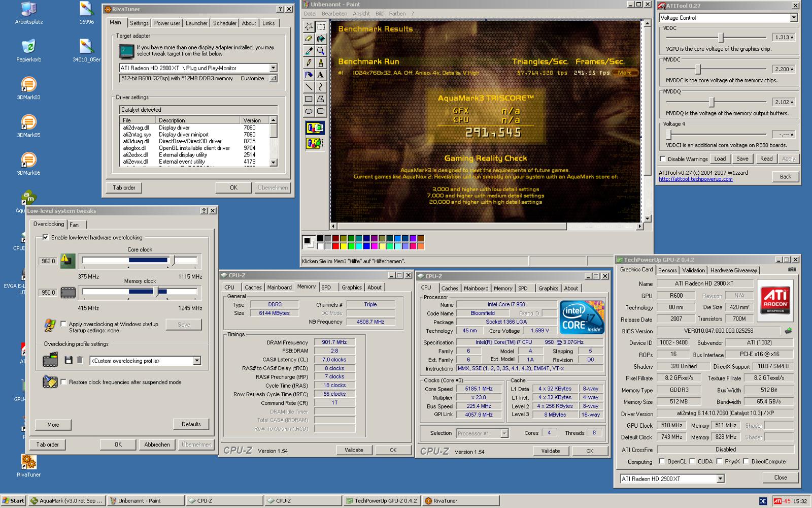This screenshot has height=508, width=812.
Task: Open the Power user tab in RivaTuner
Action: tap(167, 23)
